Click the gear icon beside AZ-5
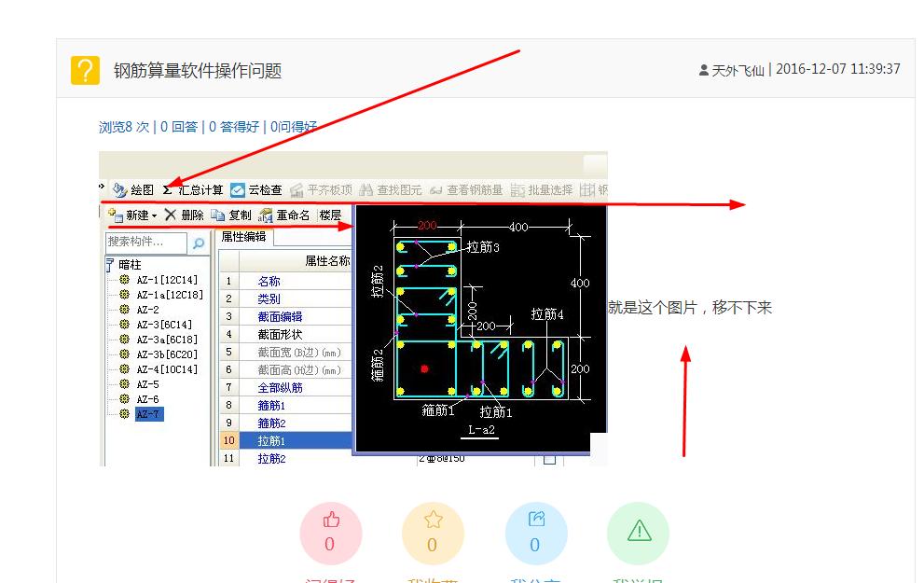 124,383
